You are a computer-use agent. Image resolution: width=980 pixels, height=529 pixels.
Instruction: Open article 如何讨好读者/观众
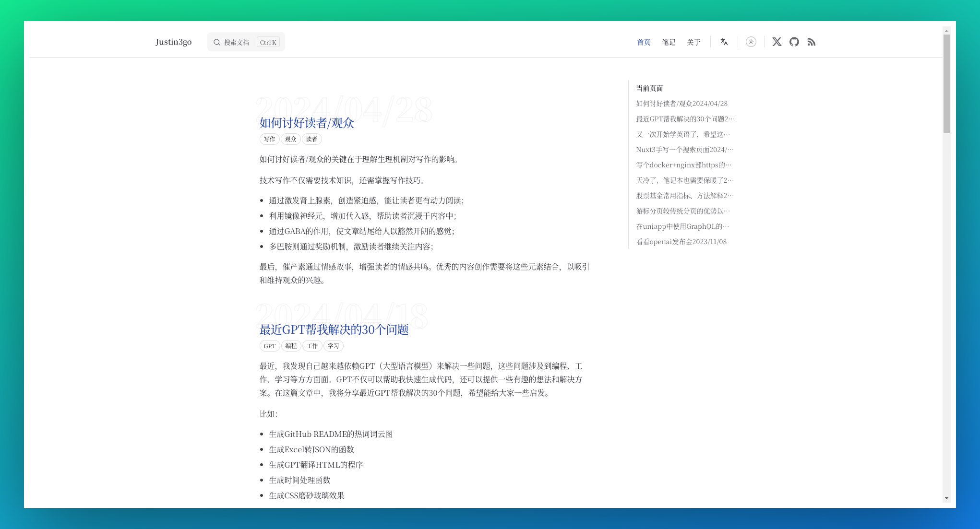(307, 123)
